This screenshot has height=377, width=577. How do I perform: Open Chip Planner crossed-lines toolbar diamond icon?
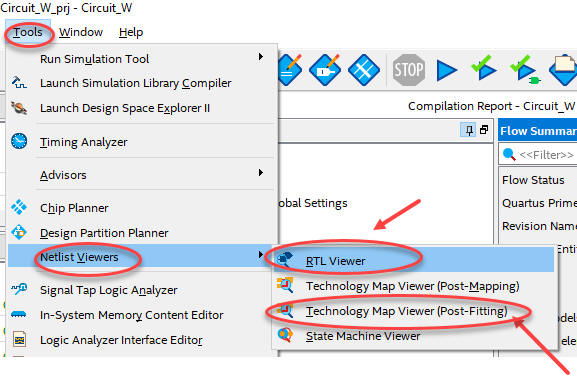[364, 70]
